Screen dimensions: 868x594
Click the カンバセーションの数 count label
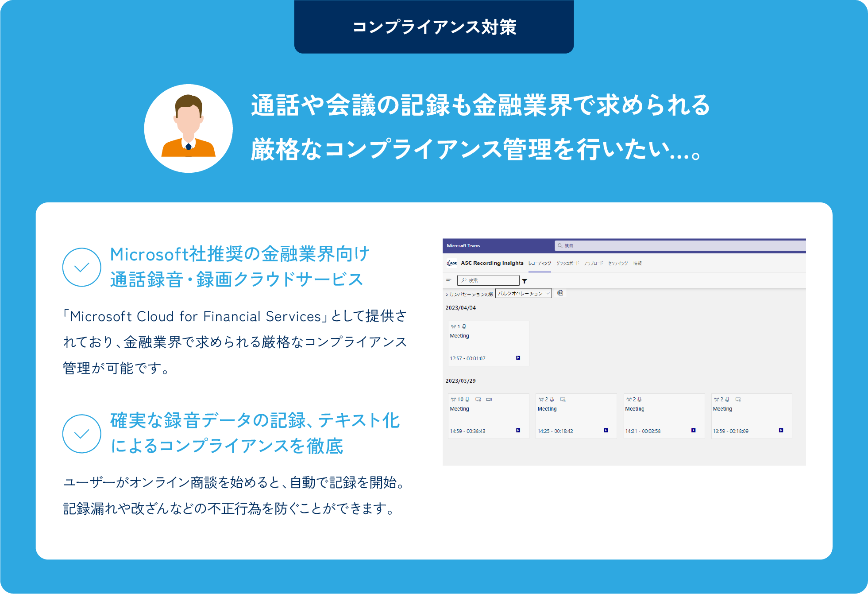coord(469,294)
